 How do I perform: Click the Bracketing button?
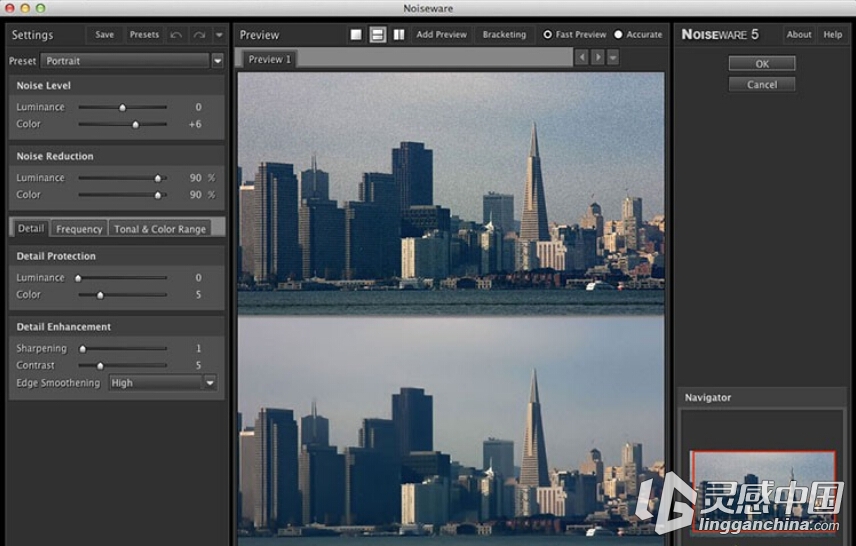tap(504, 35)
